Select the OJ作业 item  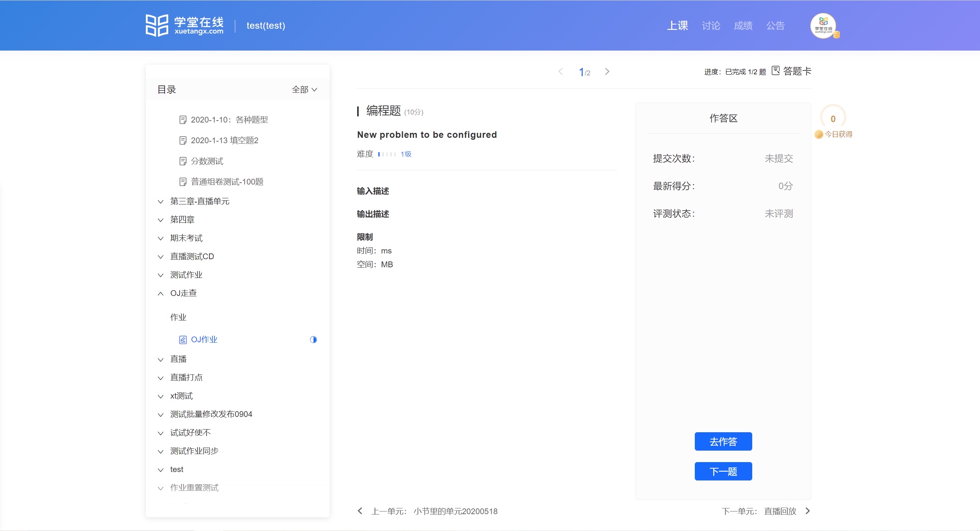(x=204, y=340)
